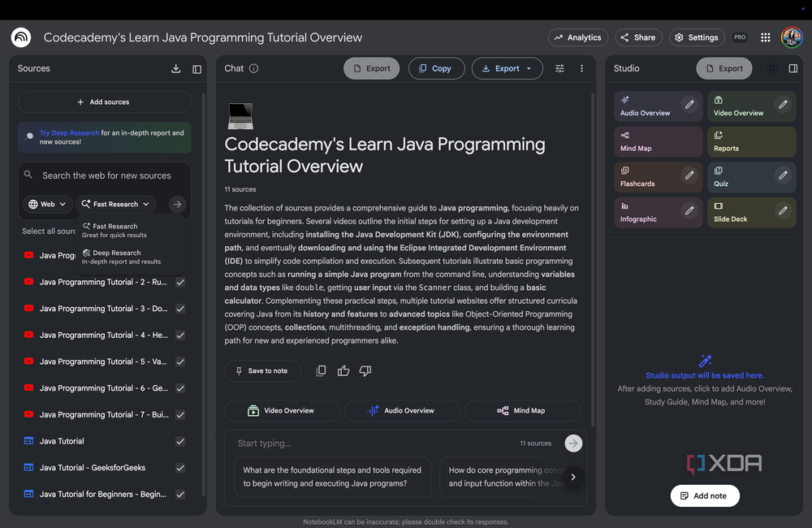
Task: Edit Infographic with the pencil icon
Action: (x=689, y=210)
